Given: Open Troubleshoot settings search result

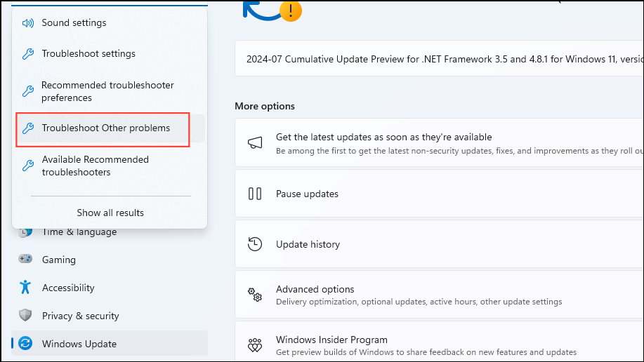Looking at the screenshot, I should (110, 54).
